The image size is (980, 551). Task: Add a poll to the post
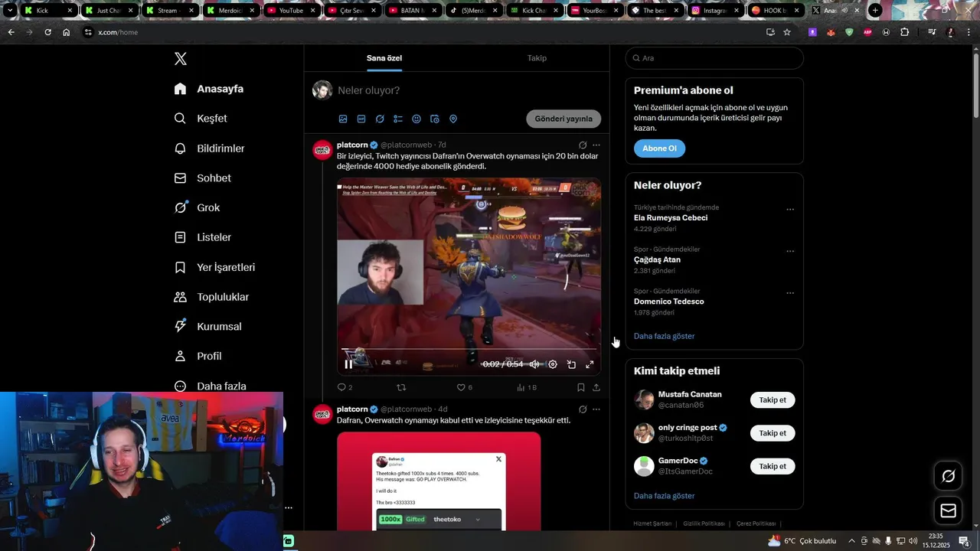click(398, 119)
